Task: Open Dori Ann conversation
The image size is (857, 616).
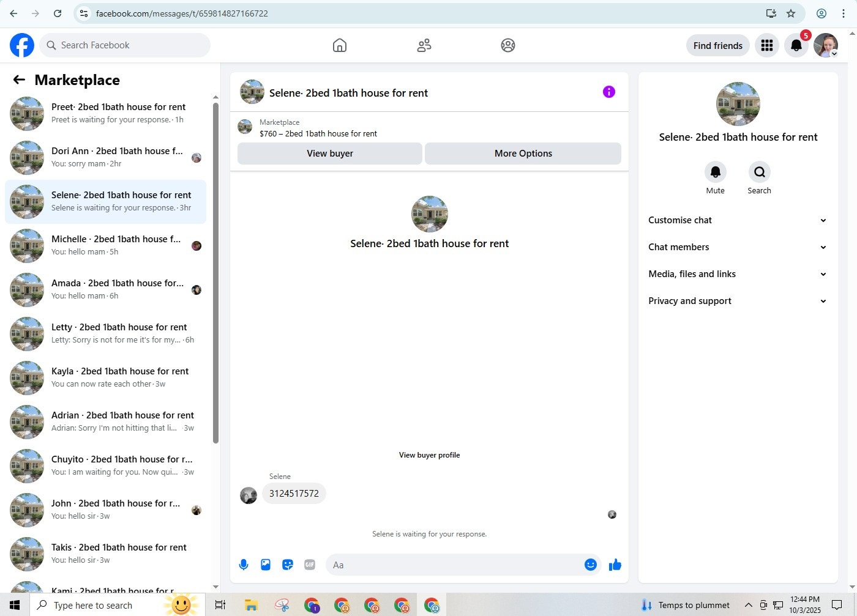Action: pyautogui.click(x=105, y=158)
